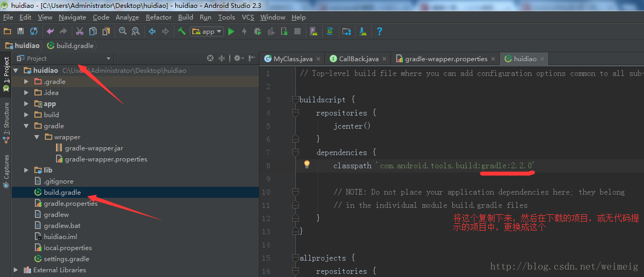Click build.gradle breadcrumb in navigation bar
The height and width of the screenshot is (277, 644).
tap(70, 45)
